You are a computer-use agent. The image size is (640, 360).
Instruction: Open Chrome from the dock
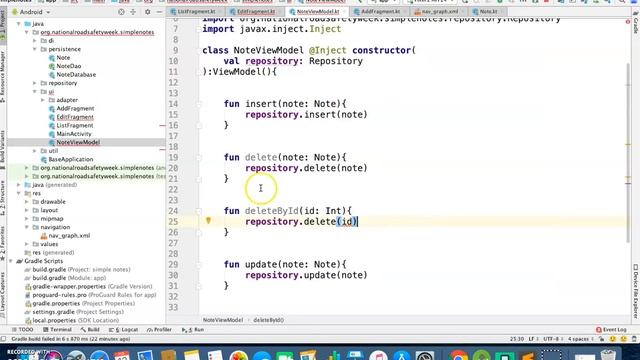coord(458,355)
